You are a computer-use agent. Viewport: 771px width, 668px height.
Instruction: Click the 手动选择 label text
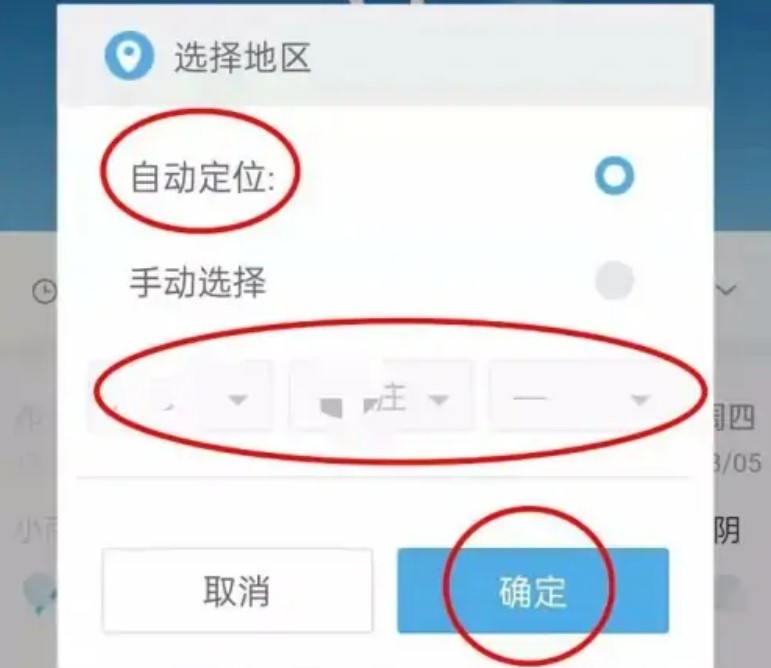tap(198, 282)
